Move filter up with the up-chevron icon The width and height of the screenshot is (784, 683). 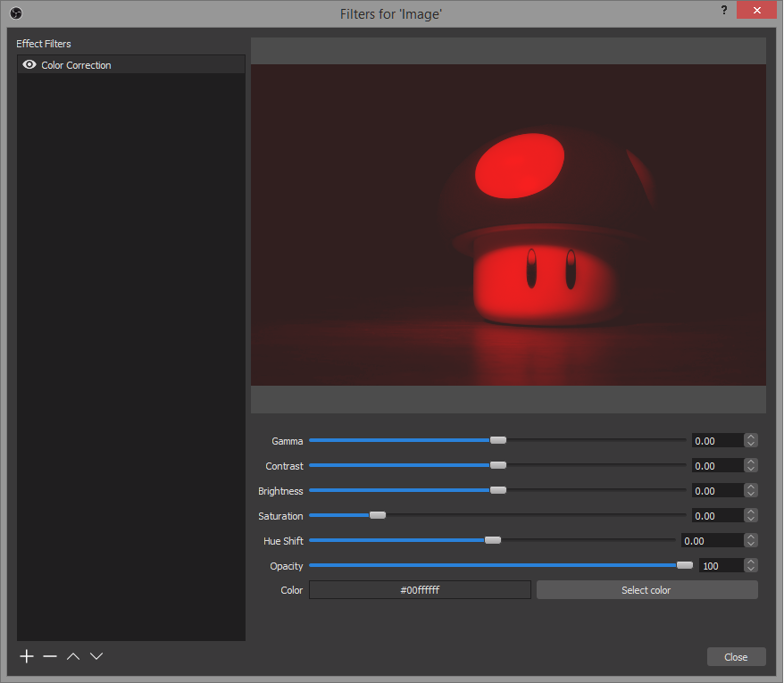pos(72,656)
